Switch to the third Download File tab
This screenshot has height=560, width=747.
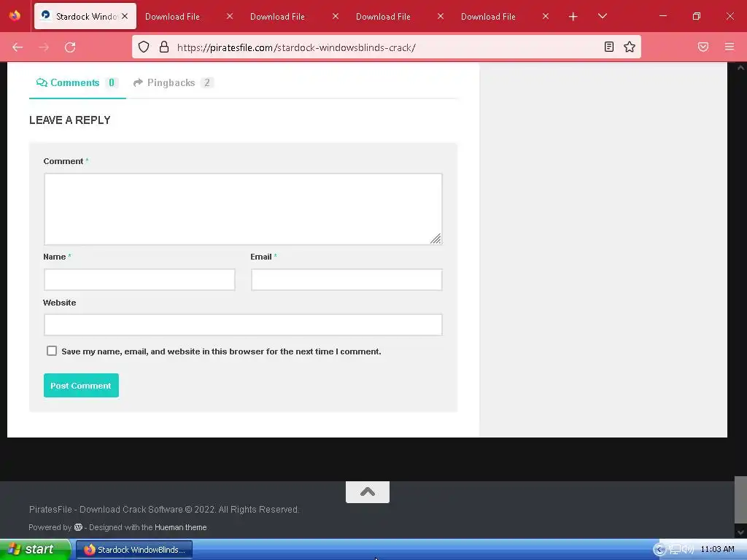click(383, 17)
